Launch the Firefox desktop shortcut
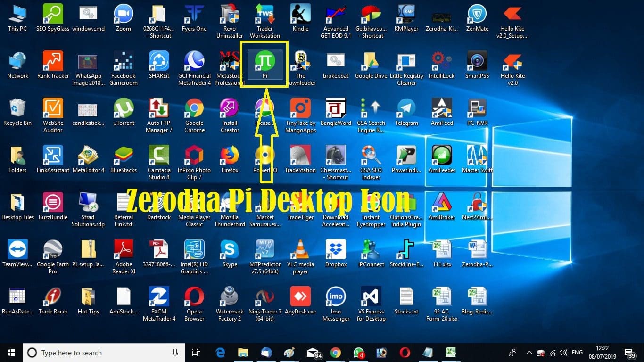Screen dimensions: 644x362 pos(230,159)
